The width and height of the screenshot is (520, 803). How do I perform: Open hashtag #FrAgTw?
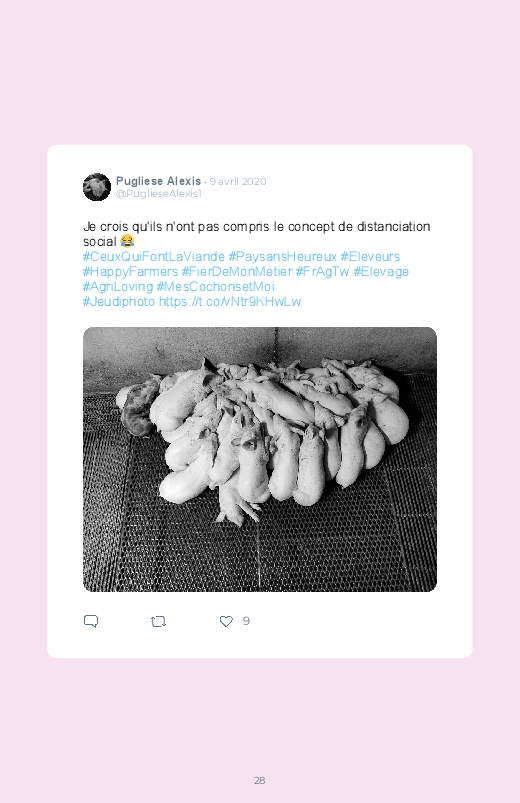tap(323, 271)
